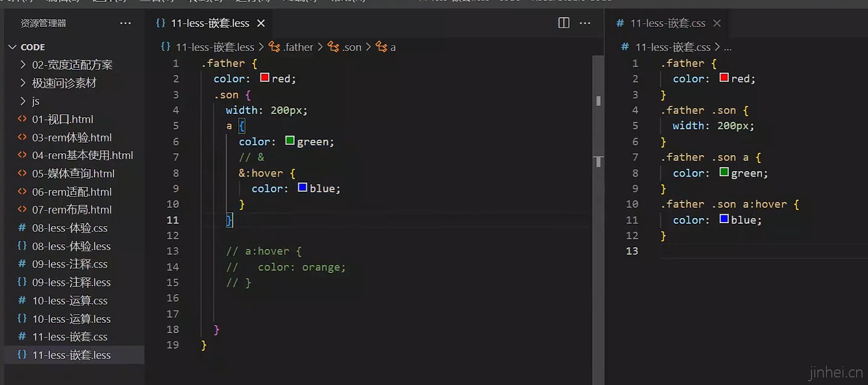Close the 11-less-嵌套.css tab

point(716,23)
